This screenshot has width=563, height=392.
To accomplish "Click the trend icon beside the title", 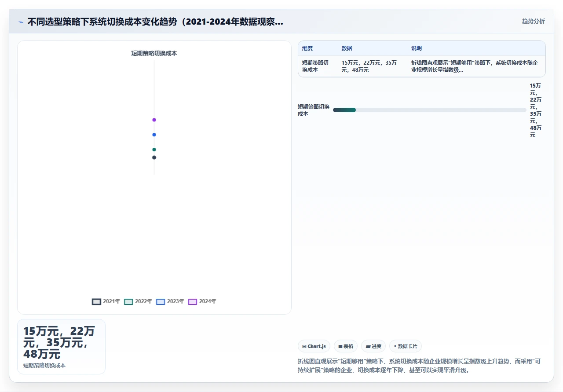I will 21,22.
